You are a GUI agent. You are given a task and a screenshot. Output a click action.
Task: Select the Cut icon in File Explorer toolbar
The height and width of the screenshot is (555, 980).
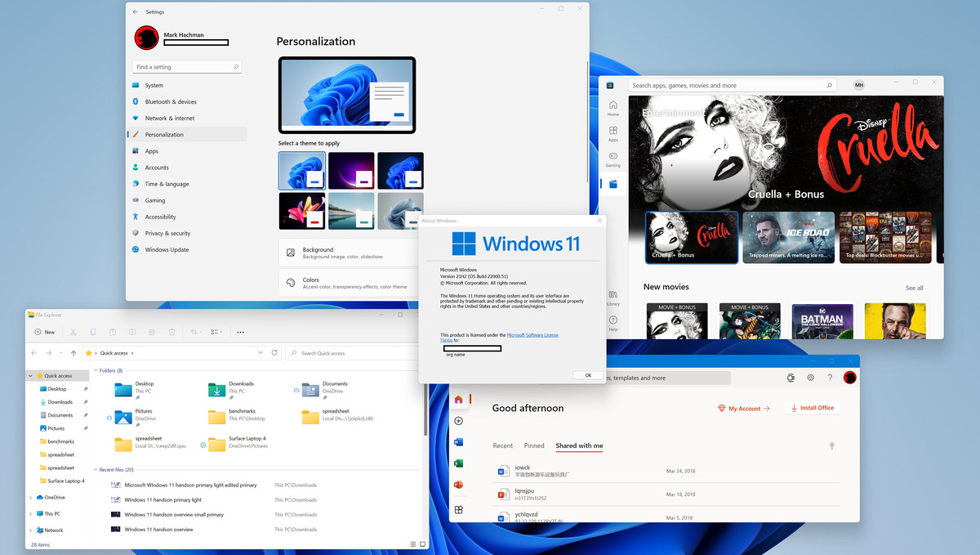73,332
